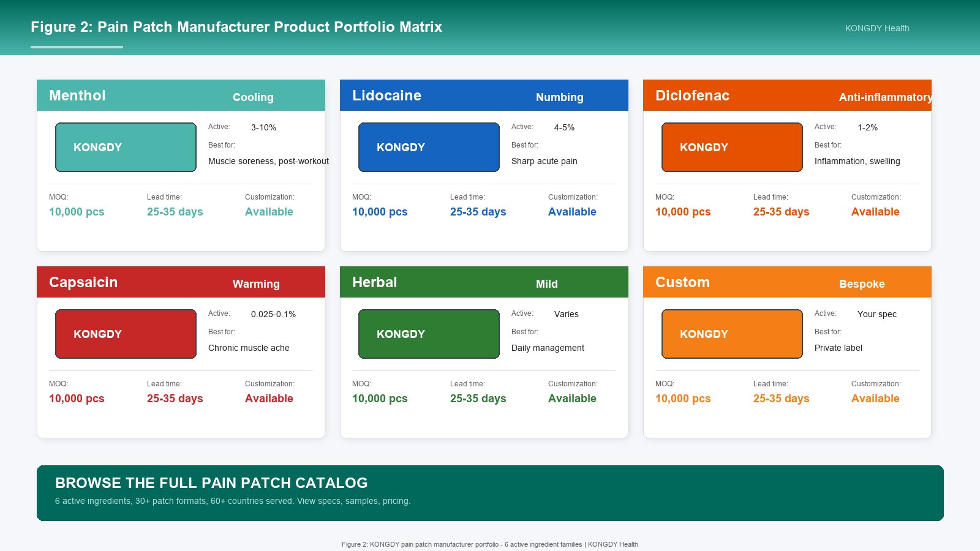Click the 10,000 pcs MOQ in Capsaicin card
Viewport: 980px width, 551px height.
coord(77,399)
